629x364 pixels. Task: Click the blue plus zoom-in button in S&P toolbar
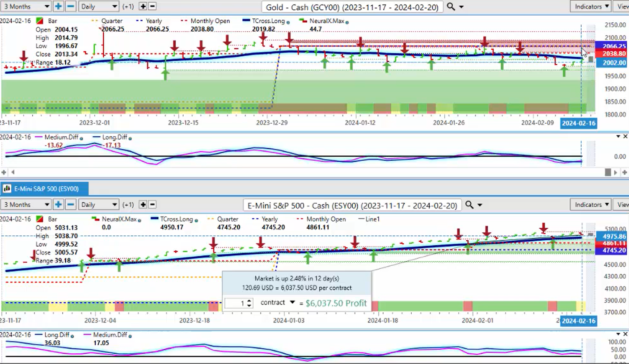click(x=59, y=205)
